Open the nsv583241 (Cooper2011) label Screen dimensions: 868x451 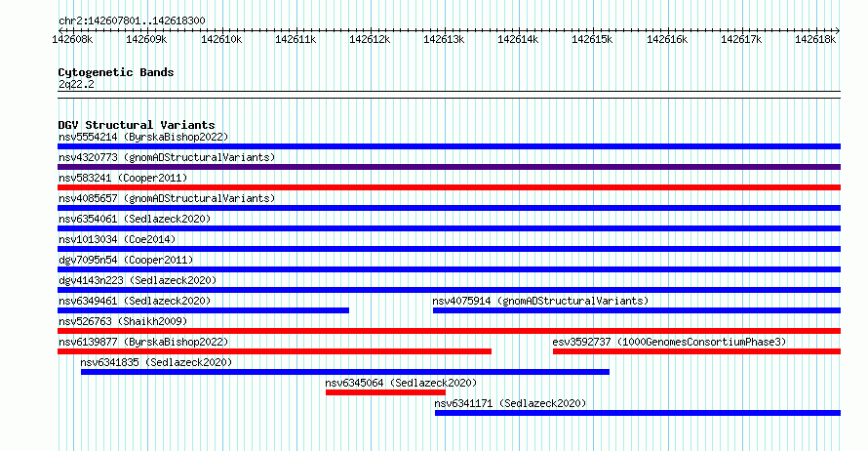pos(123,178)
